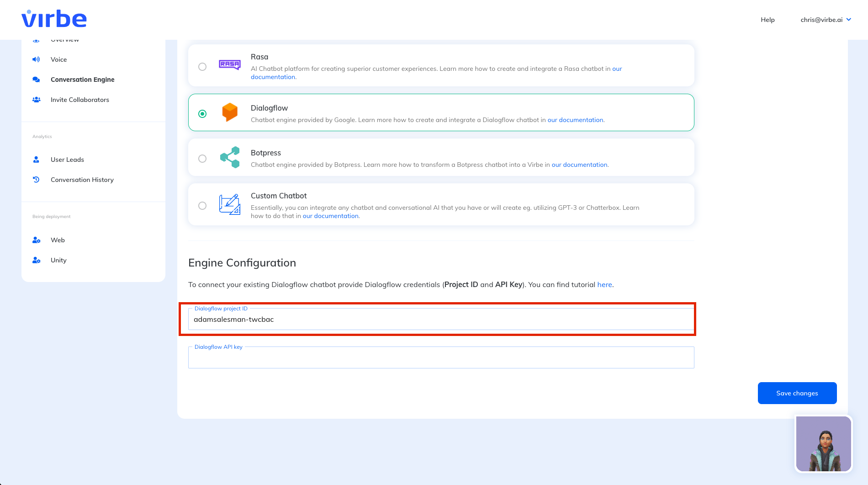Click the Dialogflow API key field

[x=441, y=357]
